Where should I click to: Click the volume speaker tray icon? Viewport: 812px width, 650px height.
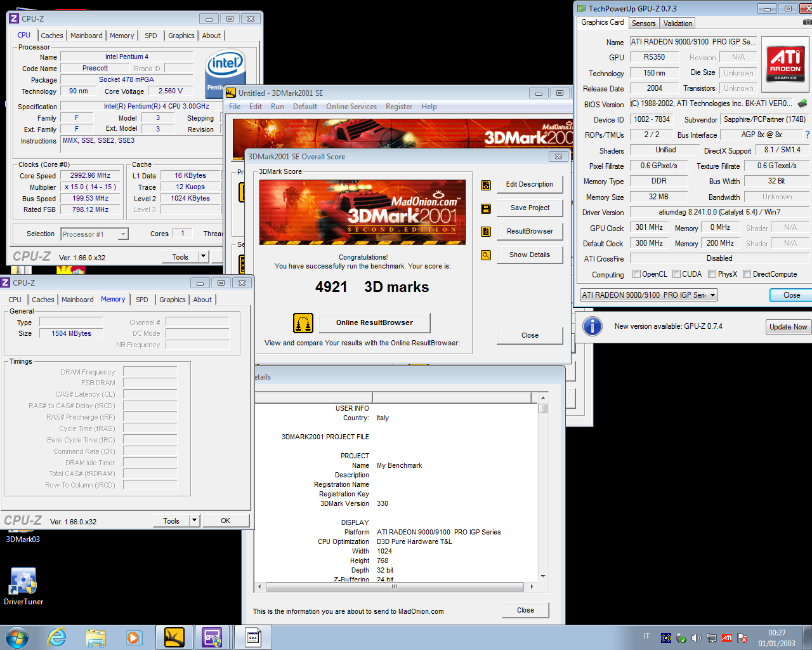[x=697, y=638]
